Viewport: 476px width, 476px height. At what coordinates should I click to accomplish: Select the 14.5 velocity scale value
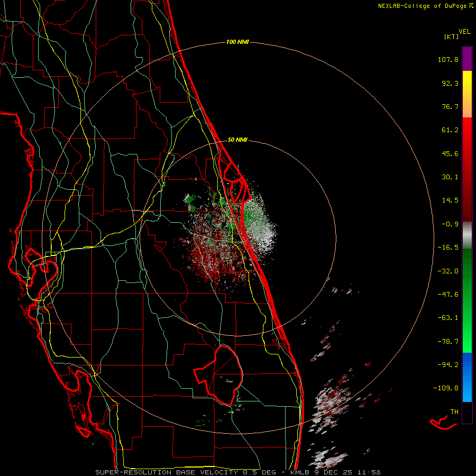click(450, 200)
